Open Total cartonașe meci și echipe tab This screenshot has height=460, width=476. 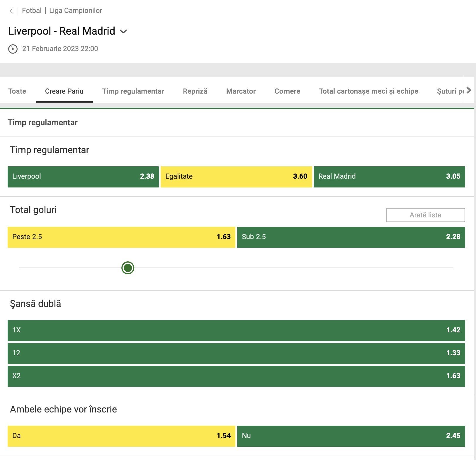pyautogui.click(x=368, y=91)
